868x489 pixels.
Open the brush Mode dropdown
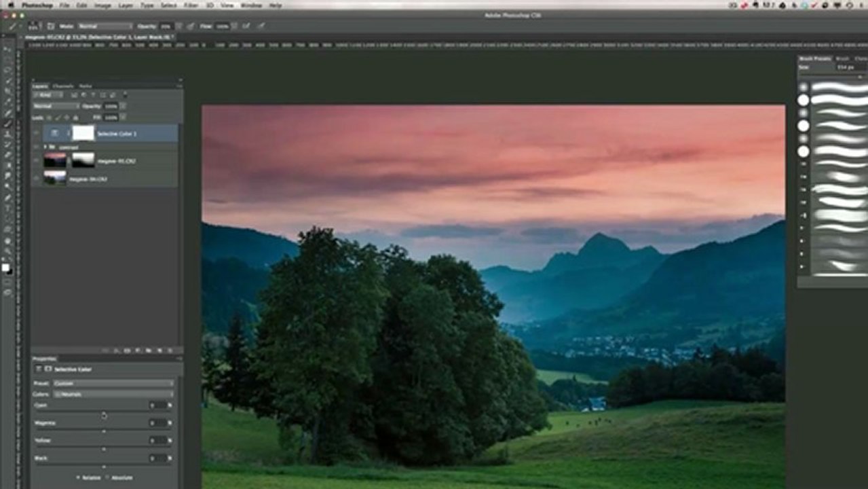tap(106, 26)
